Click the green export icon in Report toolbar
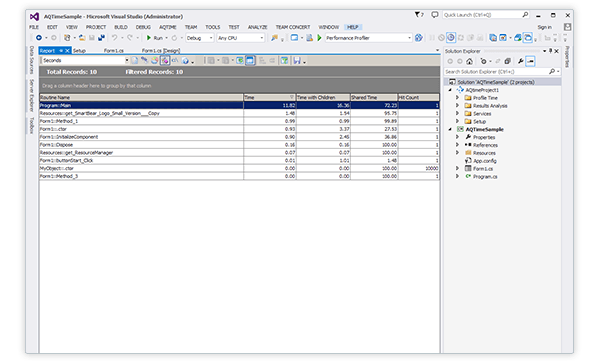 [240, 60]
